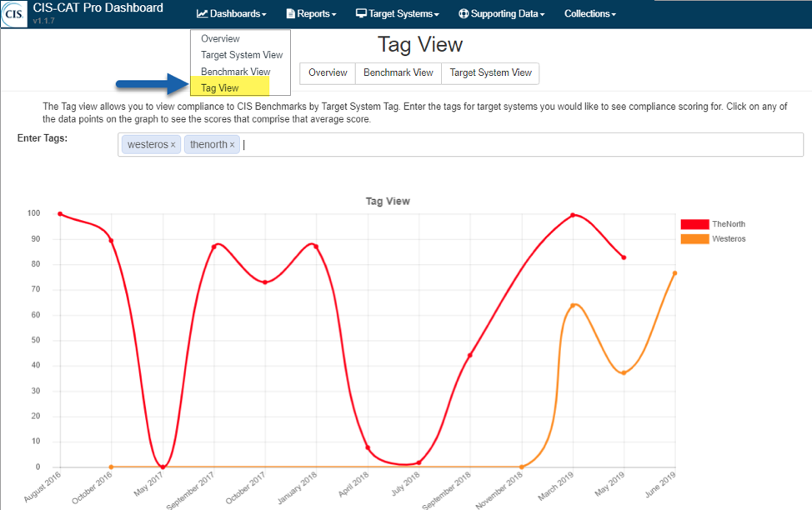Select Overview in the Dashboards dropdown list
The image size is (812, 510).
pos(220,39)
